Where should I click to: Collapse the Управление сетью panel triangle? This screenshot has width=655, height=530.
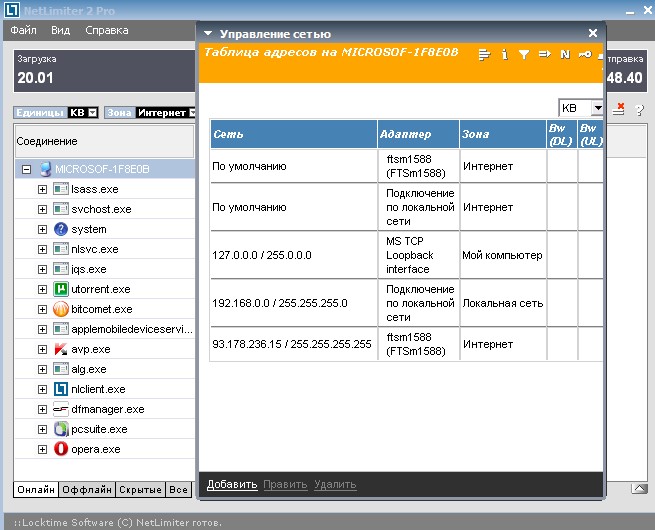(208, 33)
